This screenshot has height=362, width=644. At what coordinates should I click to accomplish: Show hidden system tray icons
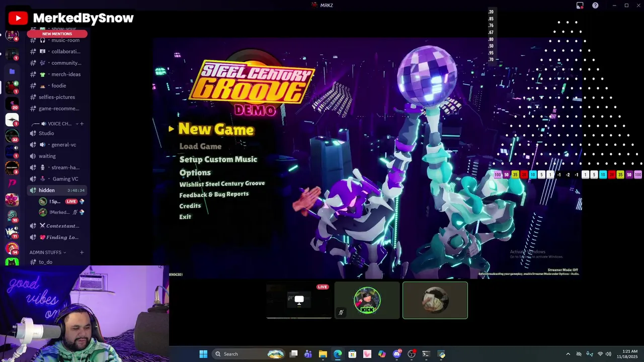click(568, 354)
